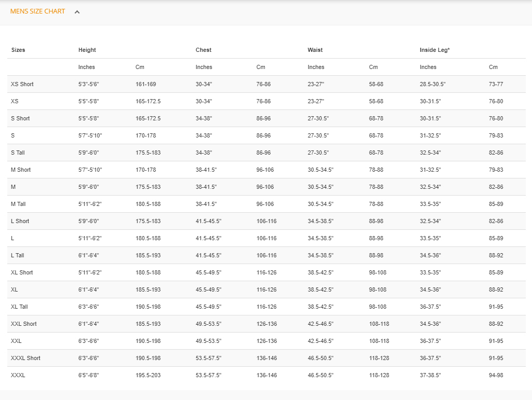This screenshot has height=400, width=532.
Task: Select the L Tall size row
Action: click(18, 255)
